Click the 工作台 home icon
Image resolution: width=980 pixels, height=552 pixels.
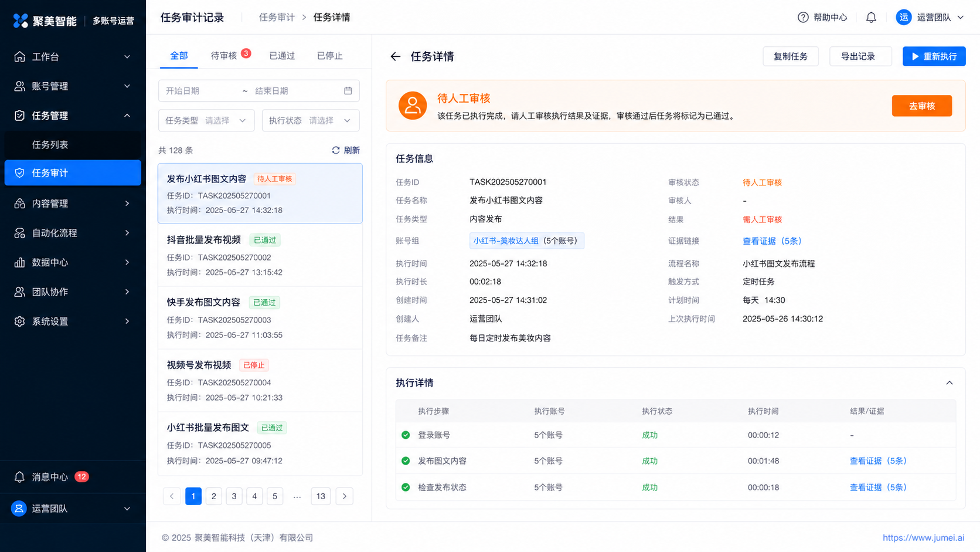pos(19,56)
